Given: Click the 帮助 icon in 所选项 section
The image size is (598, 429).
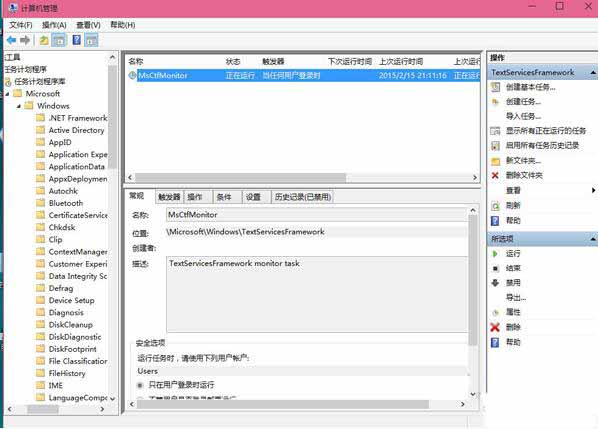Looking at the screenshot, I should tap(495, 342).
